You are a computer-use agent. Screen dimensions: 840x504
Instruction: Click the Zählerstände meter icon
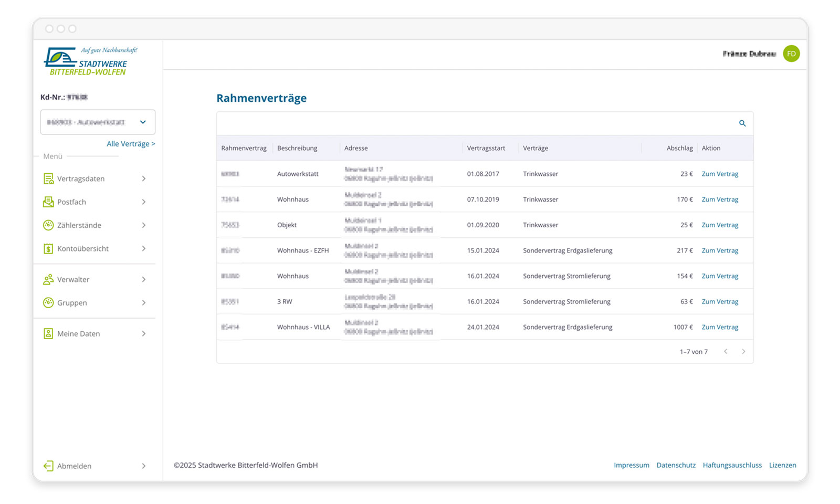click(48, 225)
